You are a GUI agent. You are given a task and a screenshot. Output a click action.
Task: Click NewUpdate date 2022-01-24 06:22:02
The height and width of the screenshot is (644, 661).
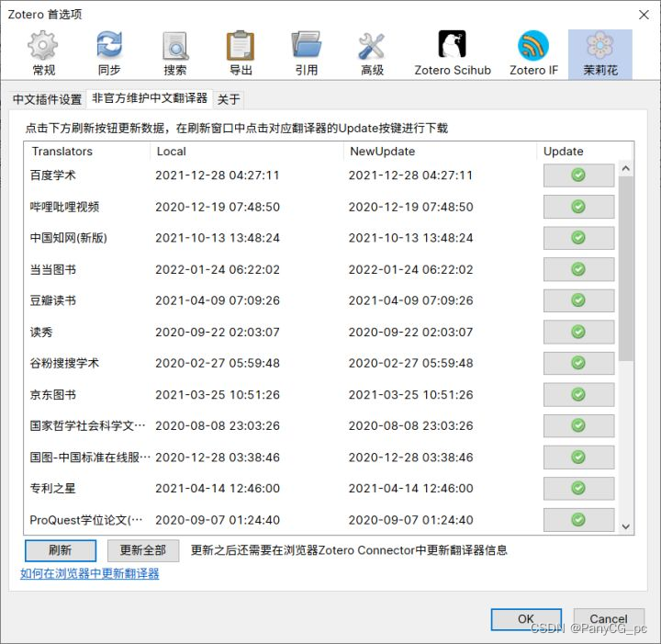pos(410,269)
